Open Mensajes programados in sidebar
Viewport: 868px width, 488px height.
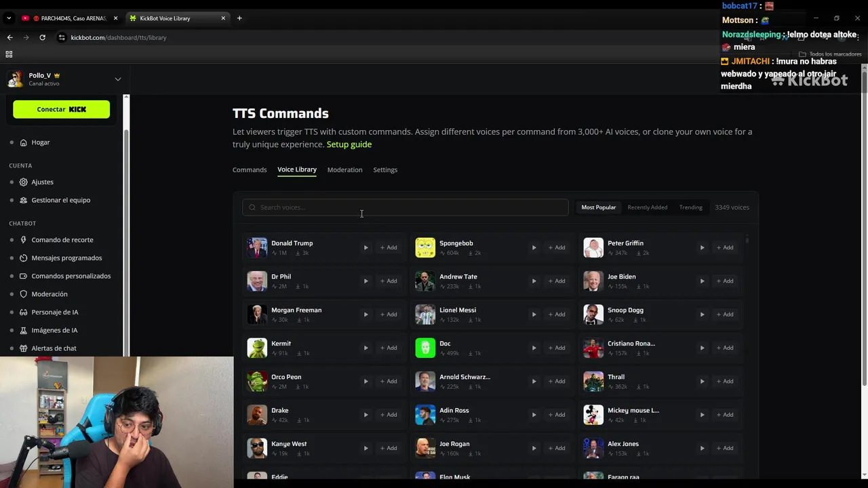coord(66,258)
